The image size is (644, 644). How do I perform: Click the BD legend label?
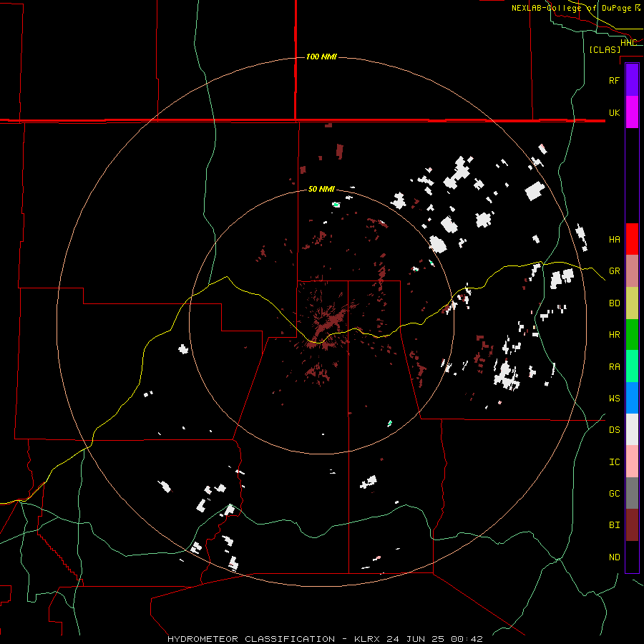point(614,303)
